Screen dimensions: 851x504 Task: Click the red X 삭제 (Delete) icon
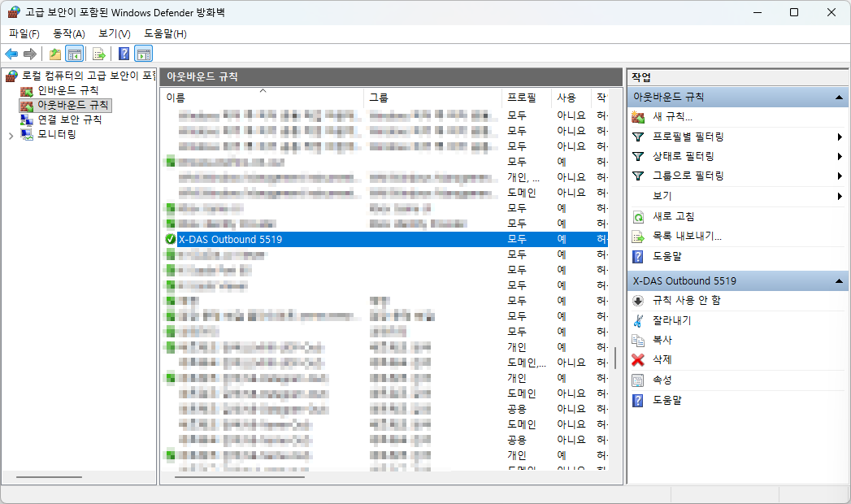(638, 360)
